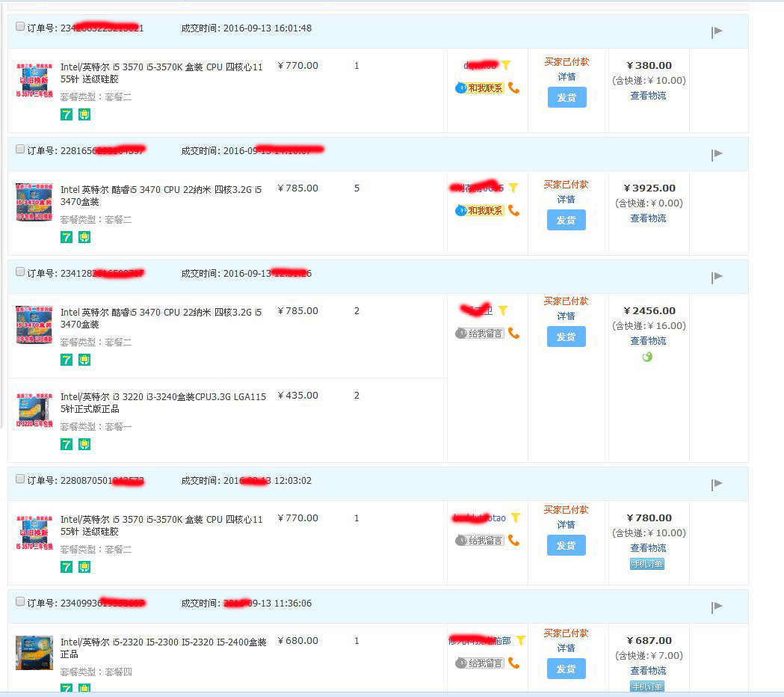
Task: Click the yellow filter icon in the ¥687.00 order
Action: [520, 640]
